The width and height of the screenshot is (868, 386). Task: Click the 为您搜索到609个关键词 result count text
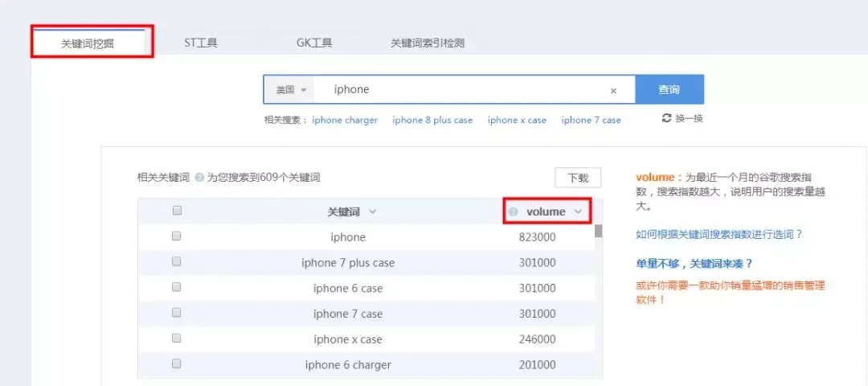(264, 178)
